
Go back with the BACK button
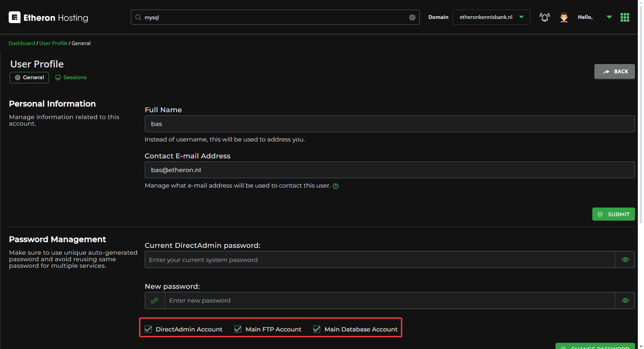(614, 72)
